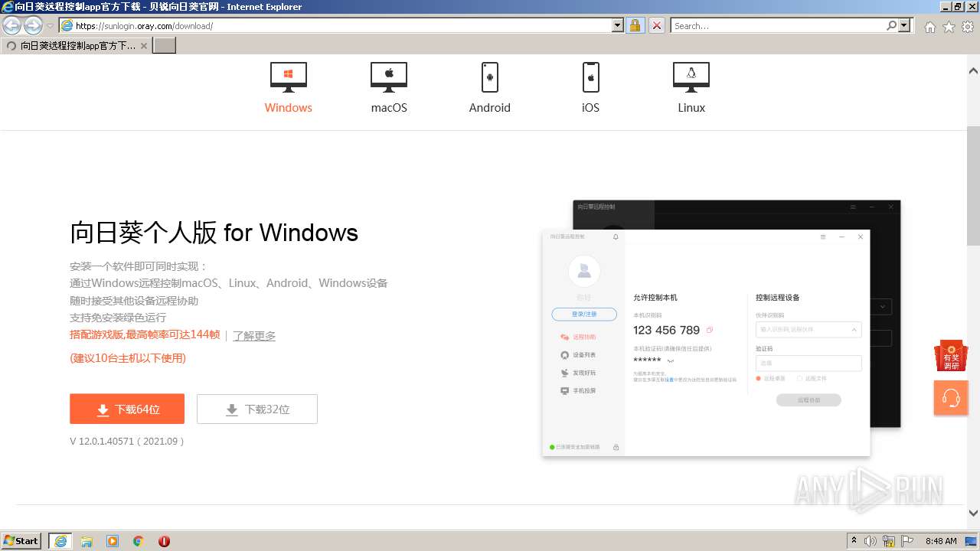Select the Linux platform icon
Viewport: 980px width, 551px height.
[691, 77]
